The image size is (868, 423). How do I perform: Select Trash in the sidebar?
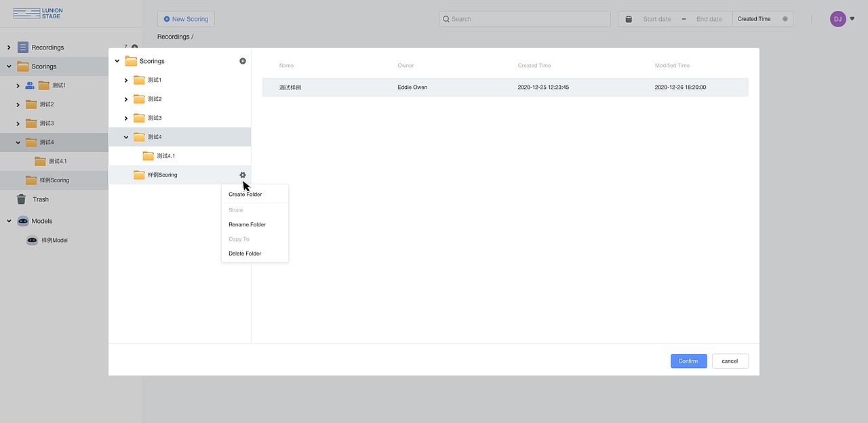pos(41,199)
